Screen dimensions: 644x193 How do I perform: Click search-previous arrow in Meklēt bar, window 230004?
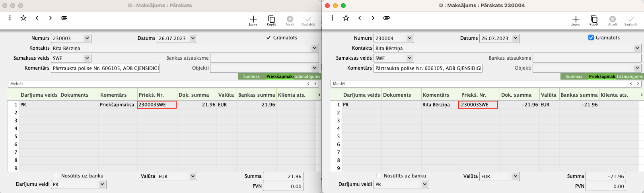point(631,84)
